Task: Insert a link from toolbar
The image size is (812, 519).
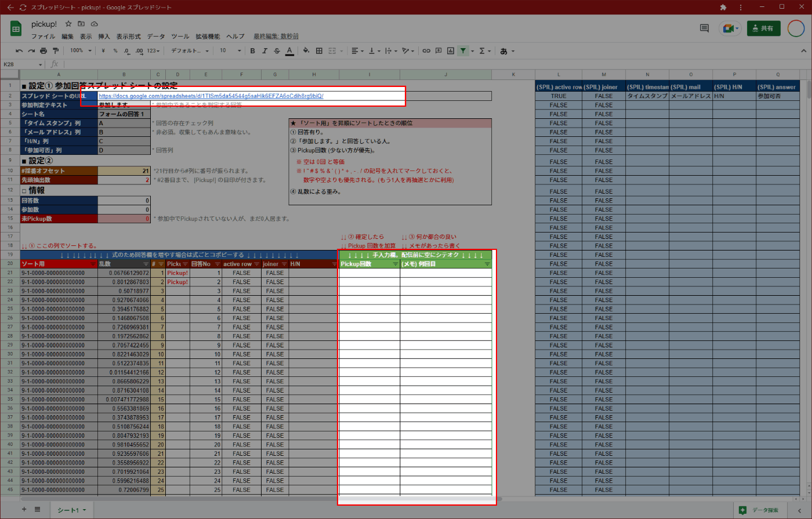Action: pos(426,51)
